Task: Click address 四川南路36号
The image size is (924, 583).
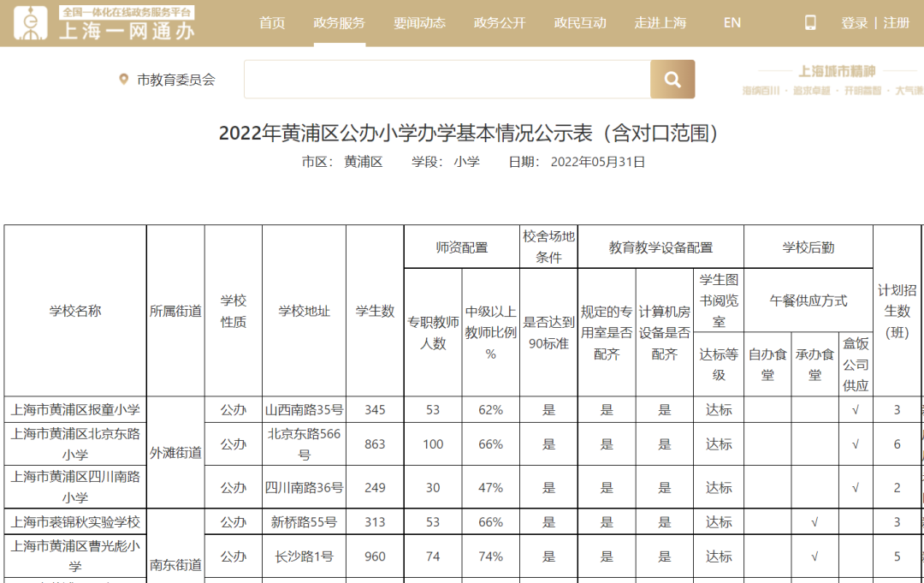Action: tap(304, 487)
